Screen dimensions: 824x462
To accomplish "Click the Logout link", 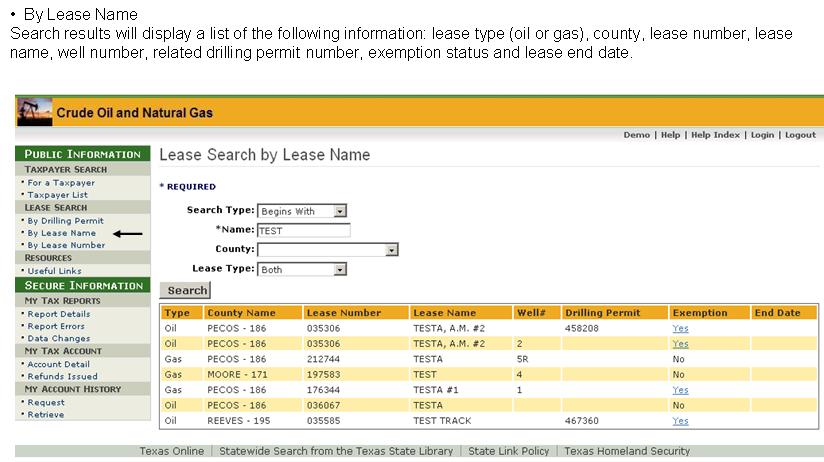I will click(x=800, y=135).
